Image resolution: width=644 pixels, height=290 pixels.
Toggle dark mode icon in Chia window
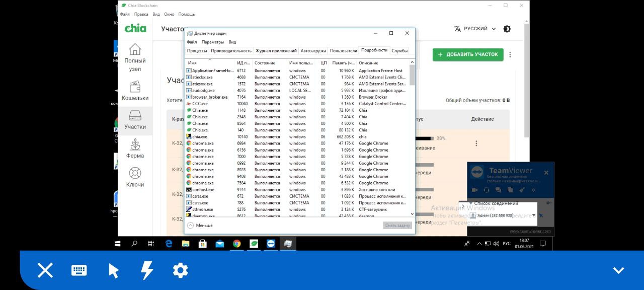point(507,29)
